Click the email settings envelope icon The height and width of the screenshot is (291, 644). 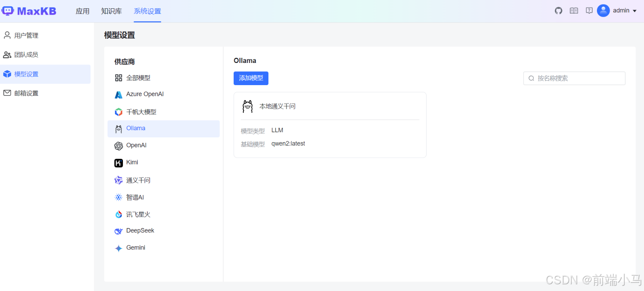coord(7,93)
